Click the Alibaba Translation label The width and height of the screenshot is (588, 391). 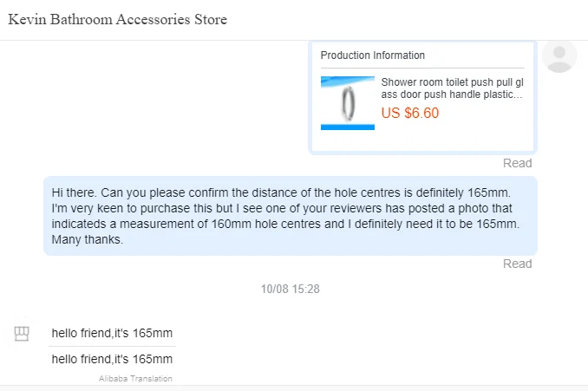(135, 379)
